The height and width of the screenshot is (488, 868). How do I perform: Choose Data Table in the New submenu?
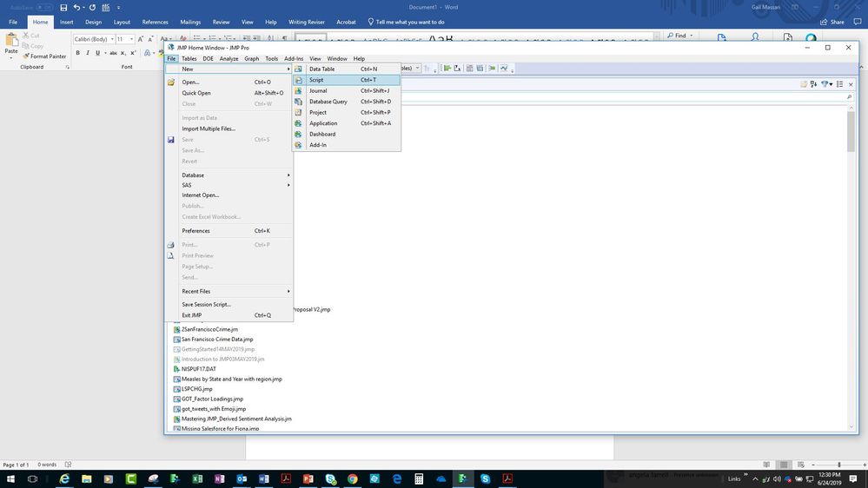click(x=346, y=69)
